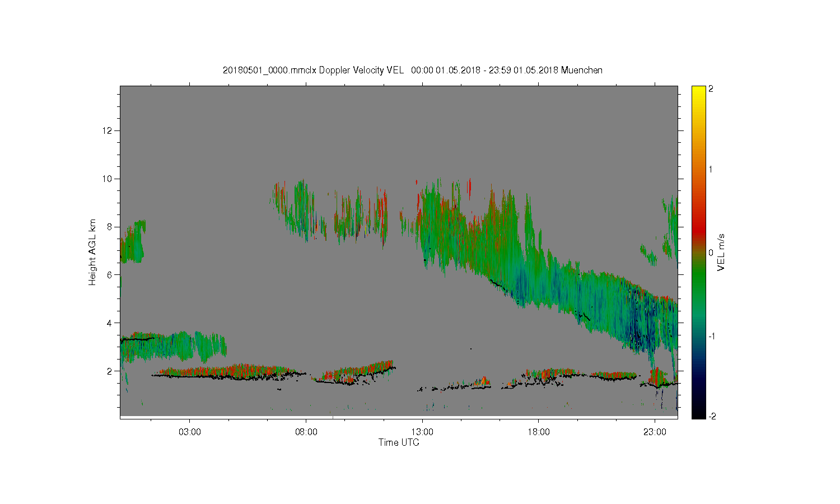Select the 'VEL m/s' colorbar label
The height and width of the screenshot is (504, 840).
tap(721, 253)
